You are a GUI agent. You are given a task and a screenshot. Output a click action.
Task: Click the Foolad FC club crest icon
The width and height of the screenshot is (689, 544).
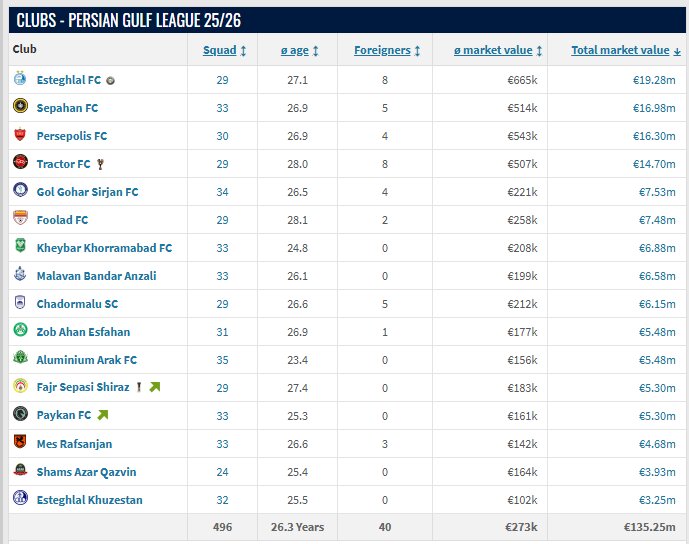click(20, 219)
